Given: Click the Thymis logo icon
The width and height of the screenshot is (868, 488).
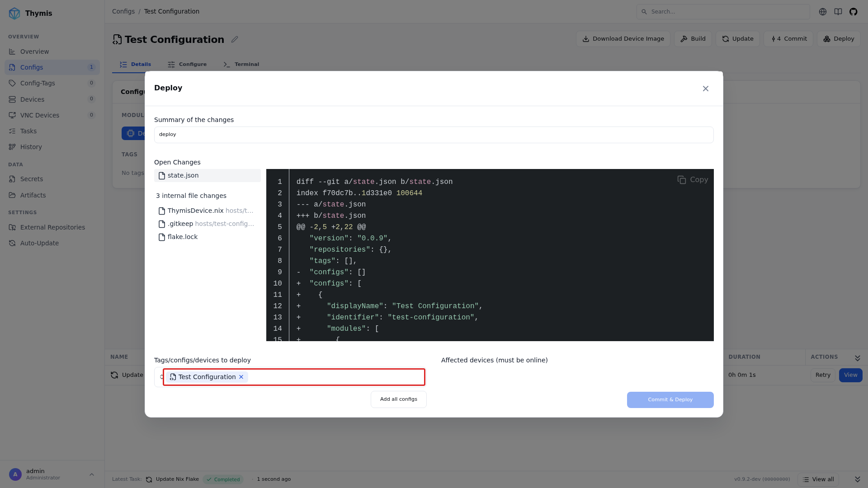Looking at the screenshot, I should coord(14,13).
